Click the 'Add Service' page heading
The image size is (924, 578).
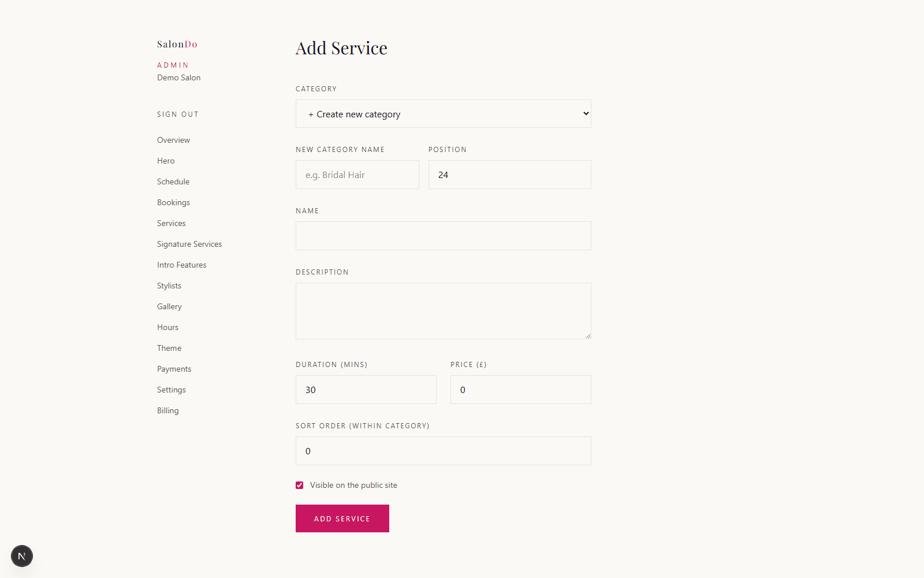(x=341, y=48)
